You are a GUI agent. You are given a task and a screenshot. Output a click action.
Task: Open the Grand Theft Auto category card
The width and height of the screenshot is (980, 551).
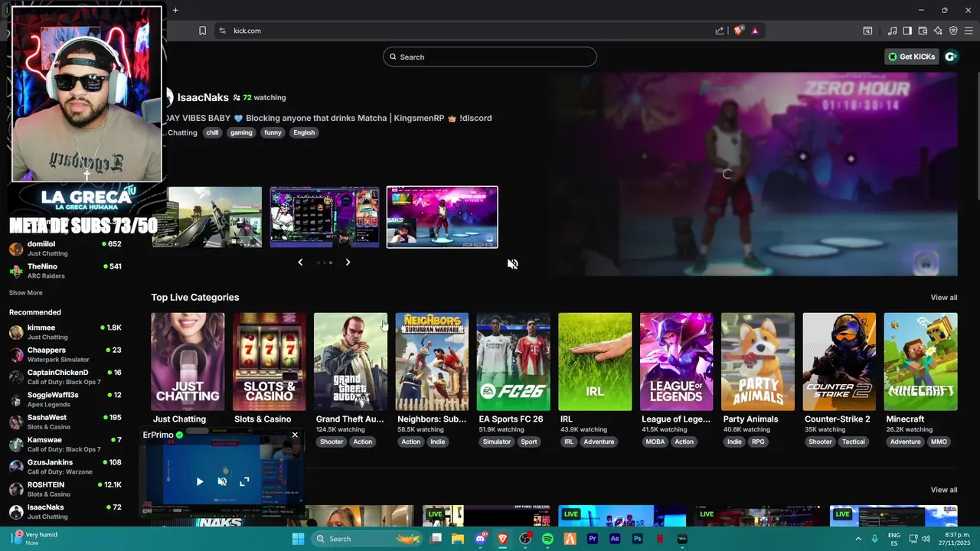click(x=351, y=362)
